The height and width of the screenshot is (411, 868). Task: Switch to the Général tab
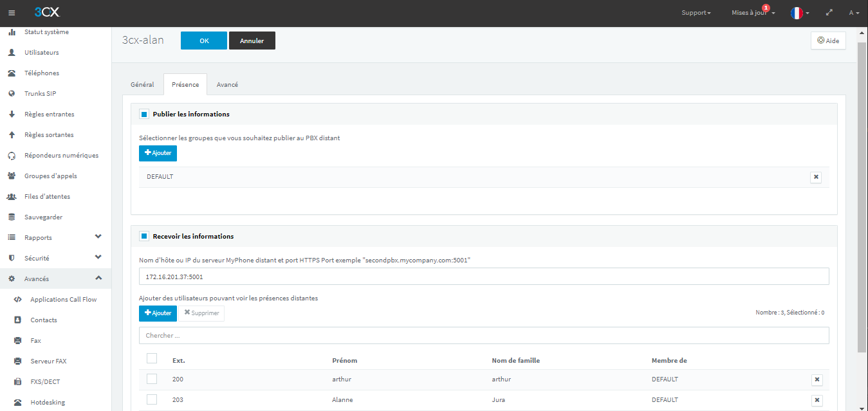(142, 85)
